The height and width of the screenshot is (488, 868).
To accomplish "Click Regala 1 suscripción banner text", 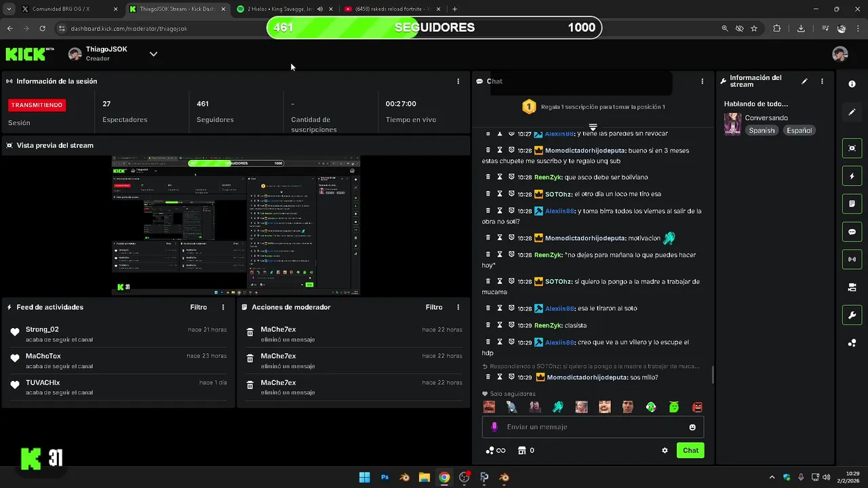I will click(x=602, y=107).
